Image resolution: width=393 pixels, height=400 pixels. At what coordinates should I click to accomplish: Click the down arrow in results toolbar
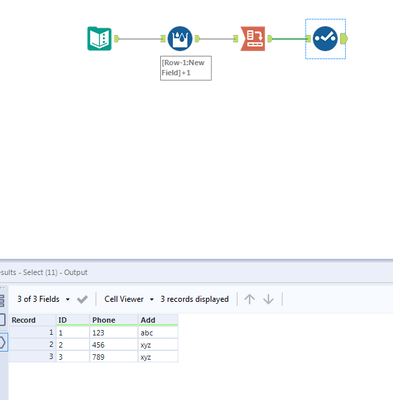(268, 299)
